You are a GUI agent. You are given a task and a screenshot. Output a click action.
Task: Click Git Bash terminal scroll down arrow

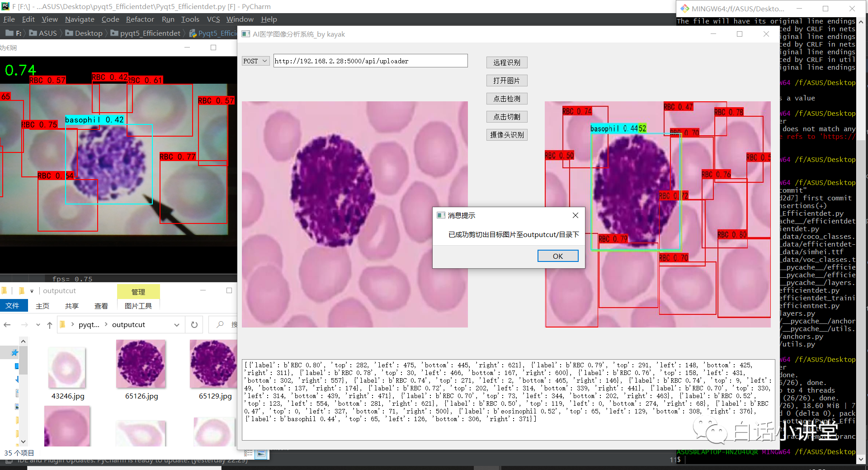click(x=861, y=460)
